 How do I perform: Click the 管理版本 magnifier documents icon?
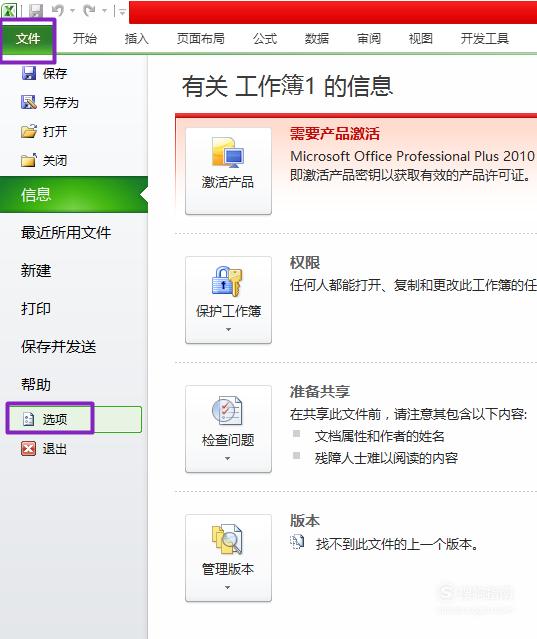click(227, 539)
